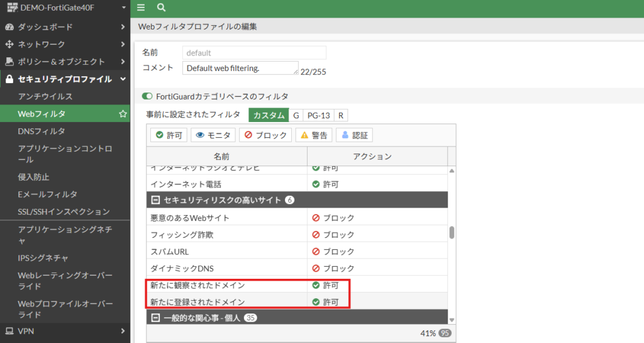Click the モニタ action button
The height and width of the screenshot is (343, 644).
213,135
